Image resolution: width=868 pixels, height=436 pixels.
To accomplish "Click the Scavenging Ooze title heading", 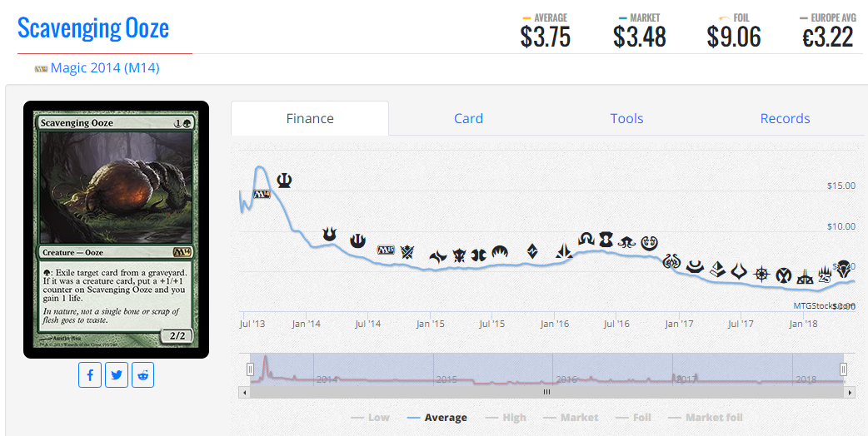I will [x=93, y=27].
